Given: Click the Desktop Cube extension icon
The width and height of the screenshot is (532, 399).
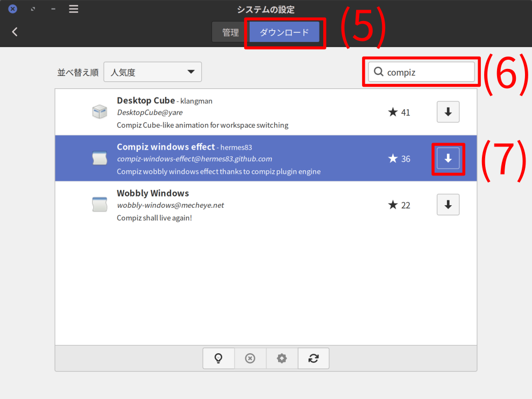Looking at the screenshot, I should click(x=100, y=112).
